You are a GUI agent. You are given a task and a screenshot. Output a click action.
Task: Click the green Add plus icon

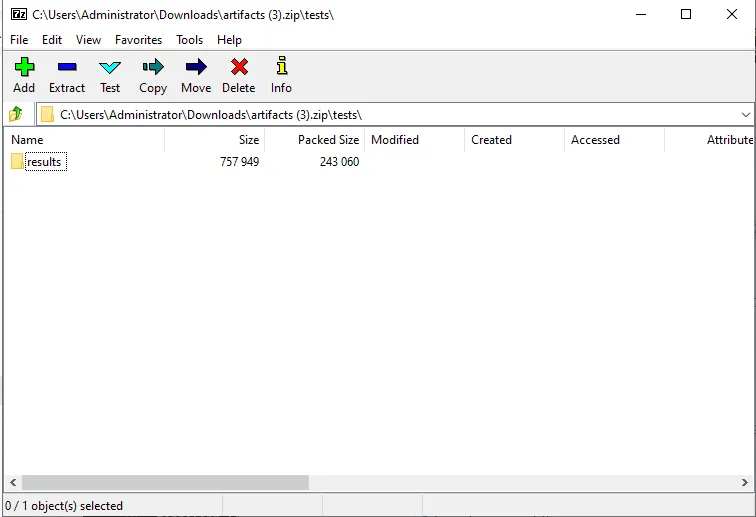24,67
